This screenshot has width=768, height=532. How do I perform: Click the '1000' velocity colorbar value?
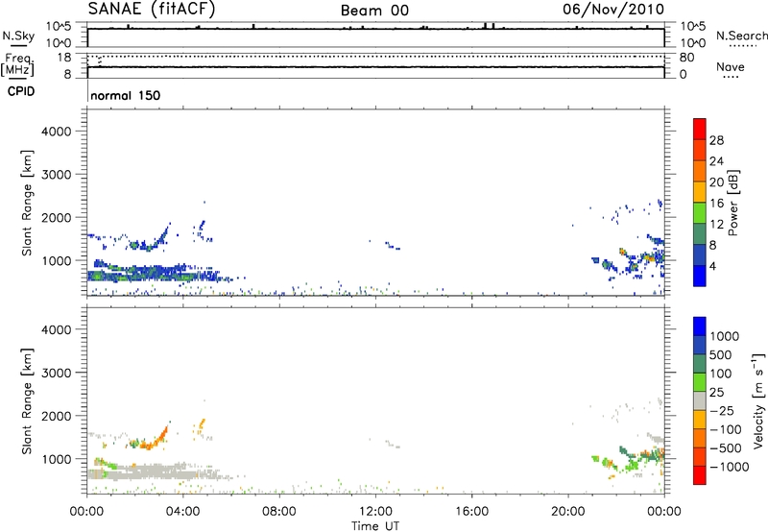tap(725, 336)
